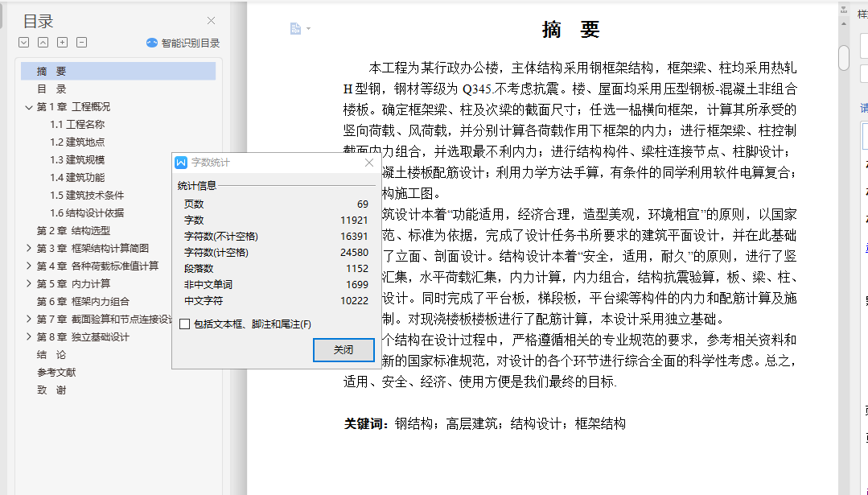
Task: Click the expand-all levels icon in 目录 pane
Action: 23,43
